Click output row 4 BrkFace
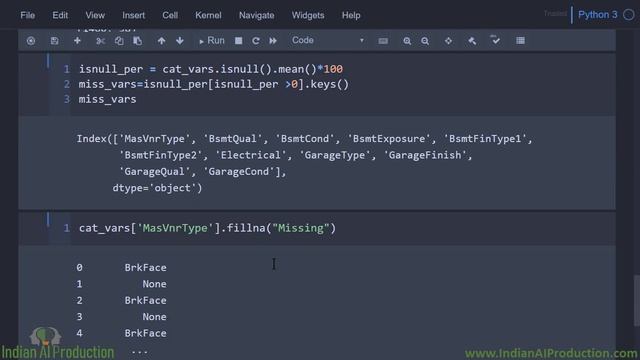Screen dimensions: 640x360 point(121,333)
